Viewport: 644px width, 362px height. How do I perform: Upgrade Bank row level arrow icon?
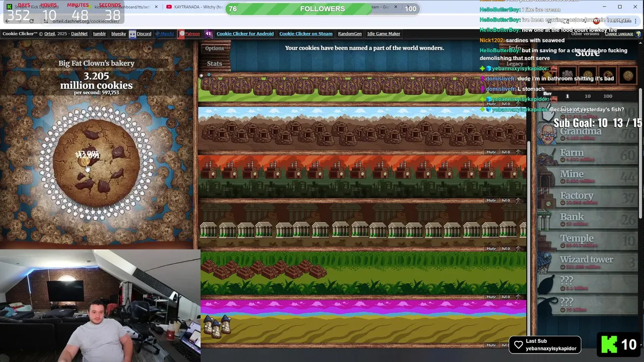(518, 248)
